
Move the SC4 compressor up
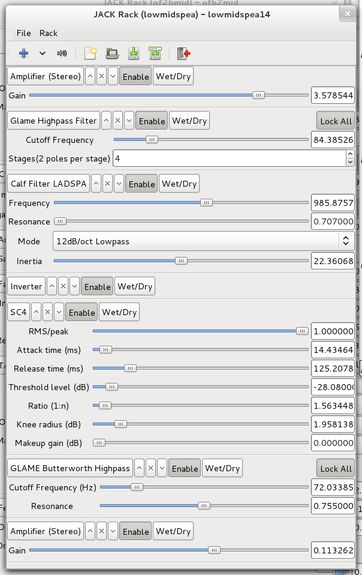coord(36,312)
